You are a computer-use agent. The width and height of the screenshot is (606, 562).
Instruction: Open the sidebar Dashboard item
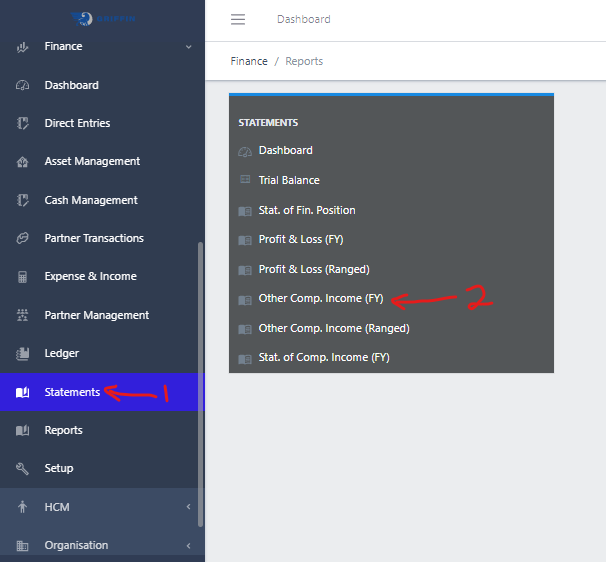71,85
